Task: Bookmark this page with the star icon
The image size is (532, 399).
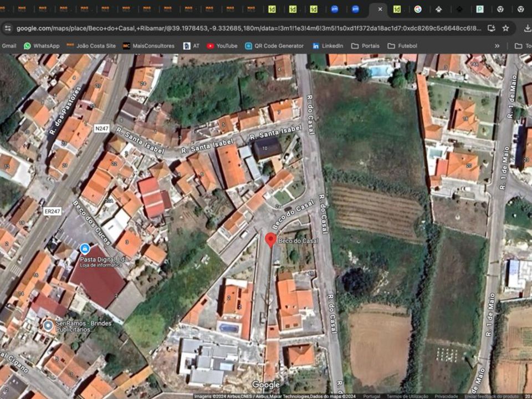Action: point(505,28)
